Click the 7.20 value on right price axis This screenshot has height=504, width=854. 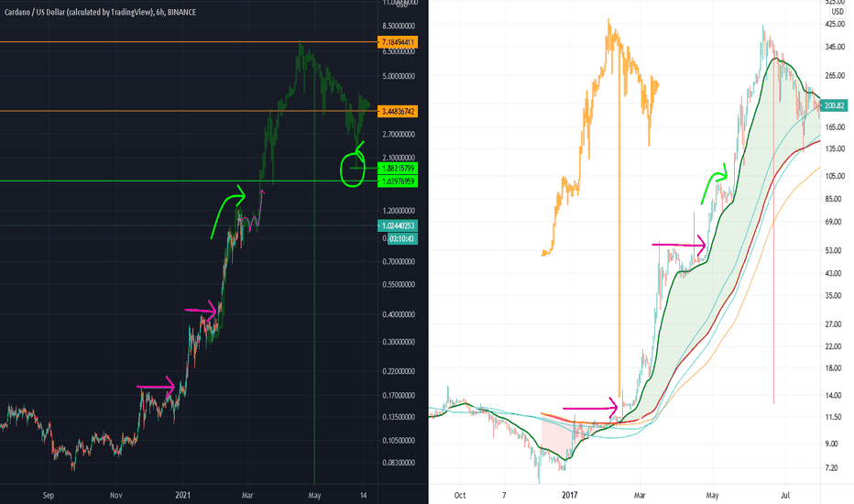833,467
